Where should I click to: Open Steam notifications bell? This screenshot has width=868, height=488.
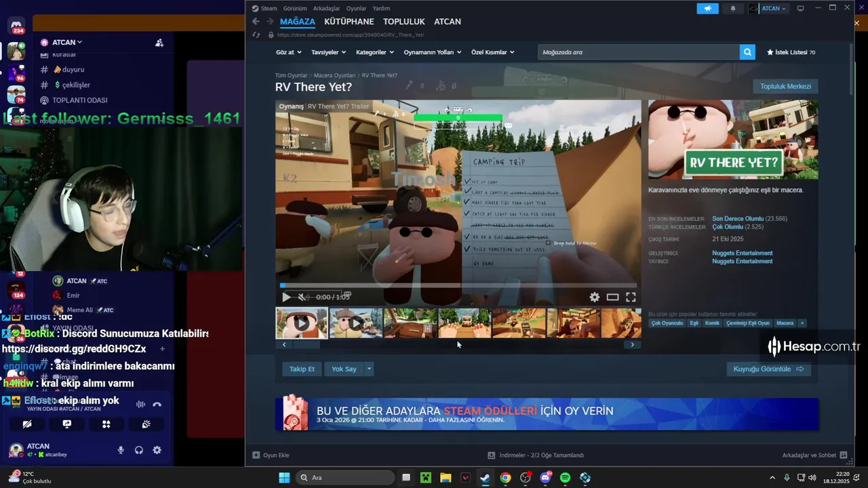(733, 9)
